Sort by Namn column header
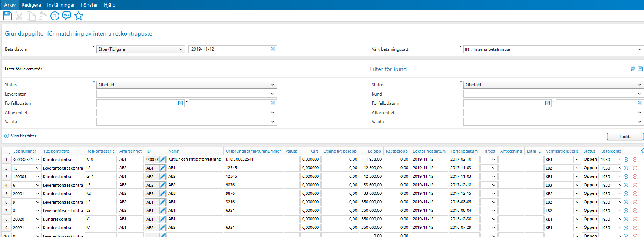This screenshot has height=237, width=644. coord(195,151)
